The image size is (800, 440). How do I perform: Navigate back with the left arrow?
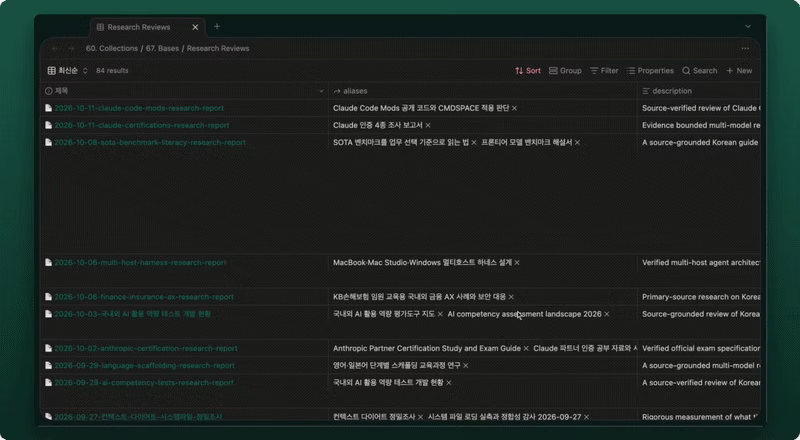click(55, 48)
